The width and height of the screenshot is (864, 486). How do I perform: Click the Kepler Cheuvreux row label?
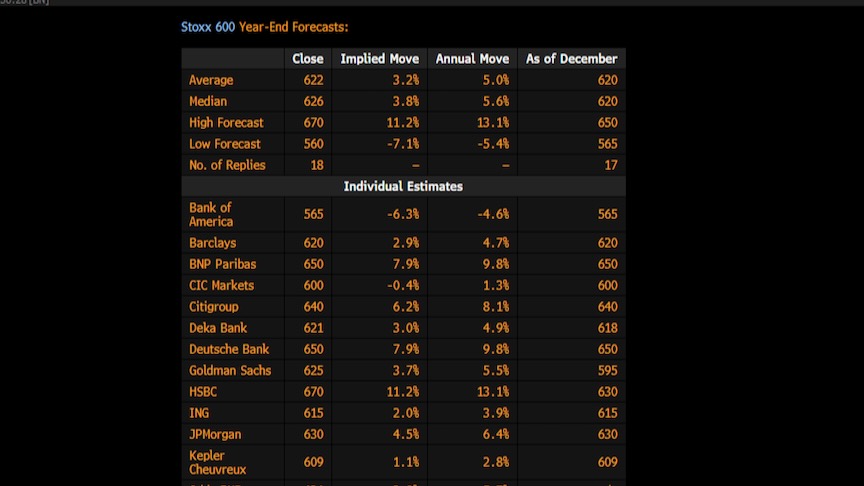tap(217, 462)
